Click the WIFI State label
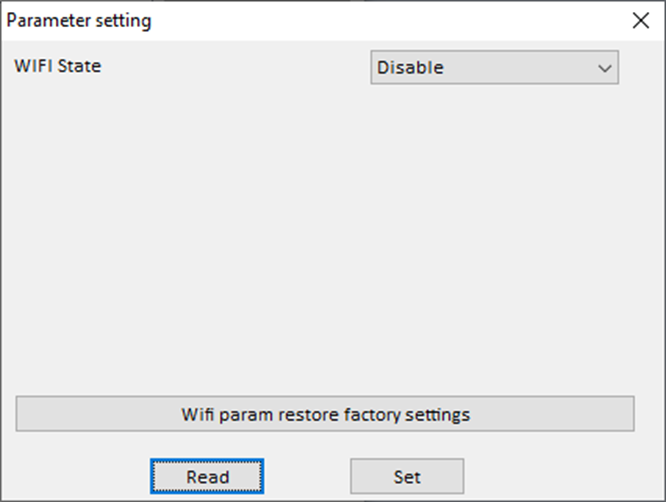Image resolution: width=666 pixels, height=502 pixels. [58, 67]
